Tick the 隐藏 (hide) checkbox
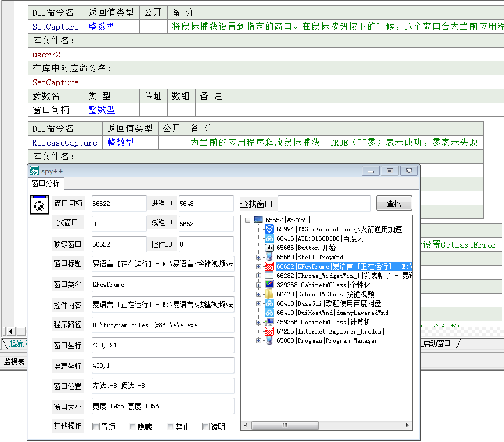This screenshot has width=504, height=442. (132, 426)
